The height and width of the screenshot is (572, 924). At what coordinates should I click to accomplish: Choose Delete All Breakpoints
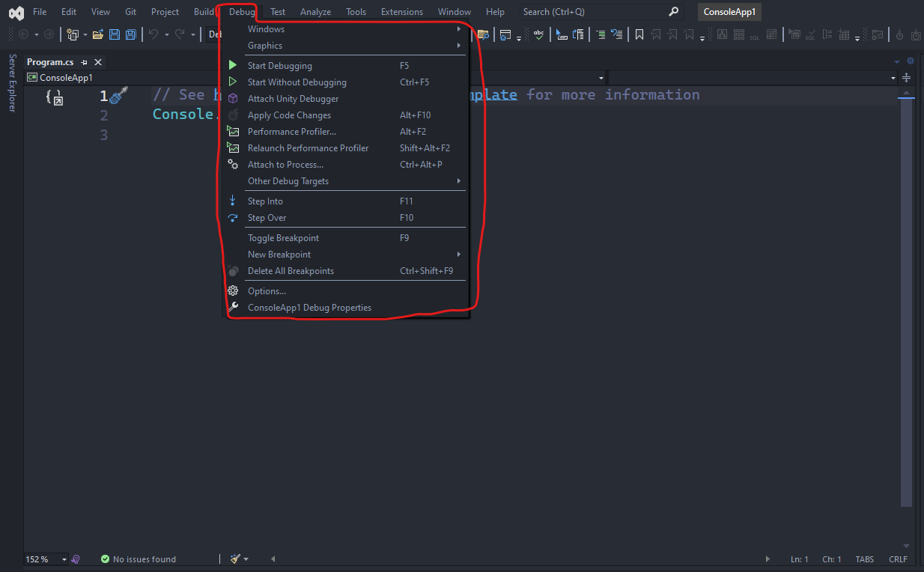click(346, 271)
